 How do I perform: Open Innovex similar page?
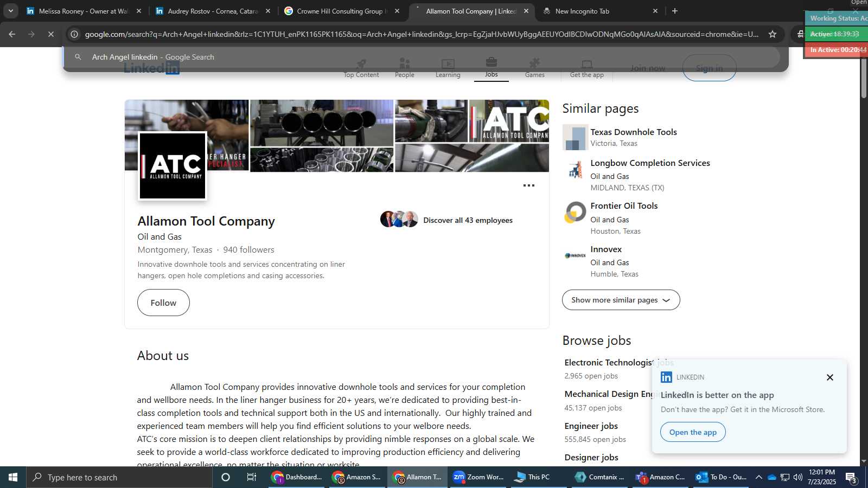(606, 249)
